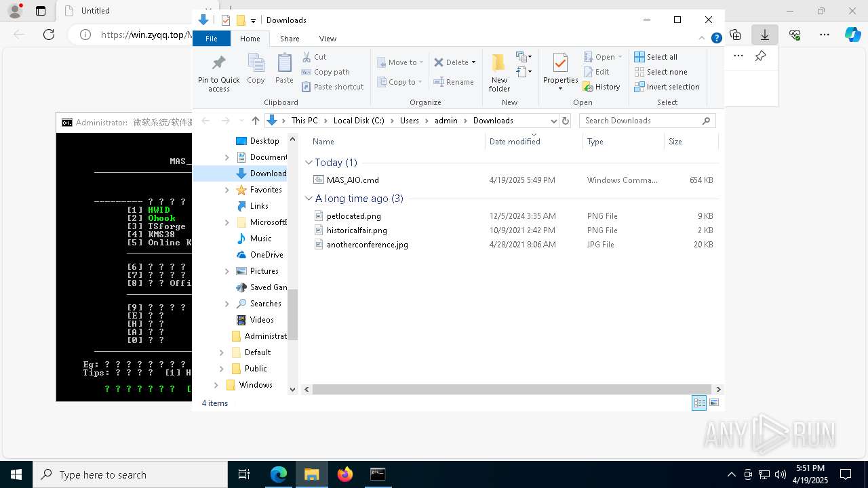
Task: Sort by Type column header
Action: pyautogui.click(x=623, y=142)
